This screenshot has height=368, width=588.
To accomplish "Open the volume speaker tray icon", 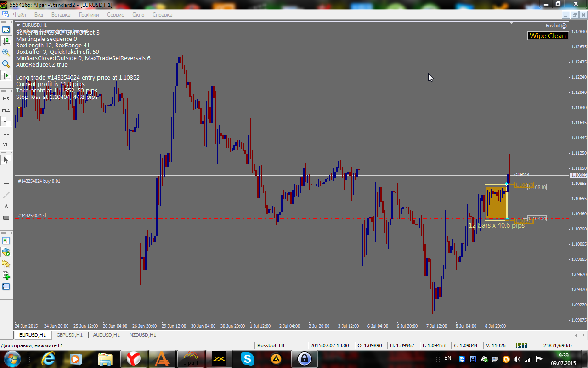I will (517, 359).
